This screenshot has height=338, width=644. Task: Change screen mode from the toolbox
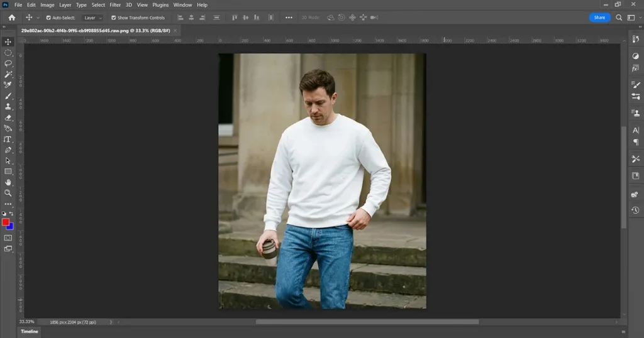pyautogui.click(x=8, y=249)
